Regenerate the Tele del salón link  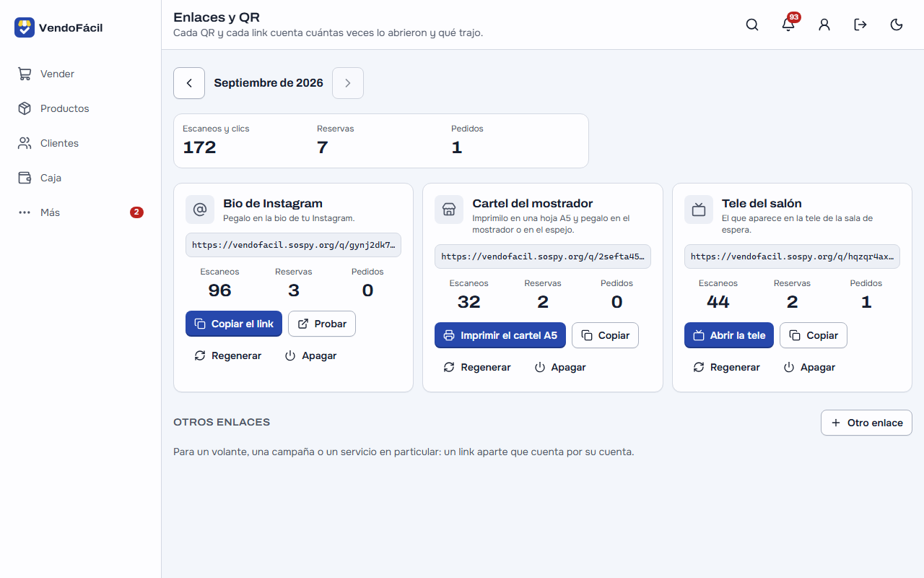coord(727,367)
